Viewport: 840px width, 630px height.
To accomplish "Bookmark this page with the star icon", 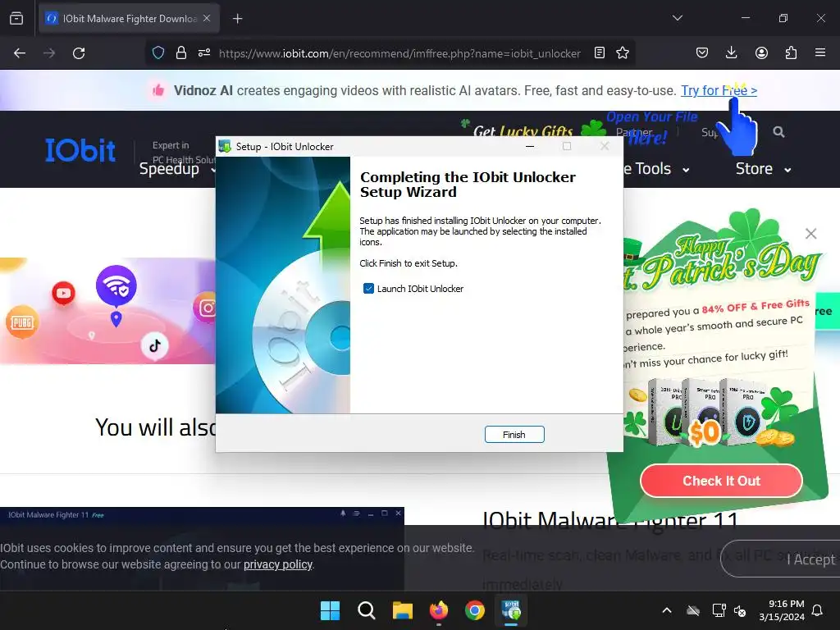I will 622,53.
